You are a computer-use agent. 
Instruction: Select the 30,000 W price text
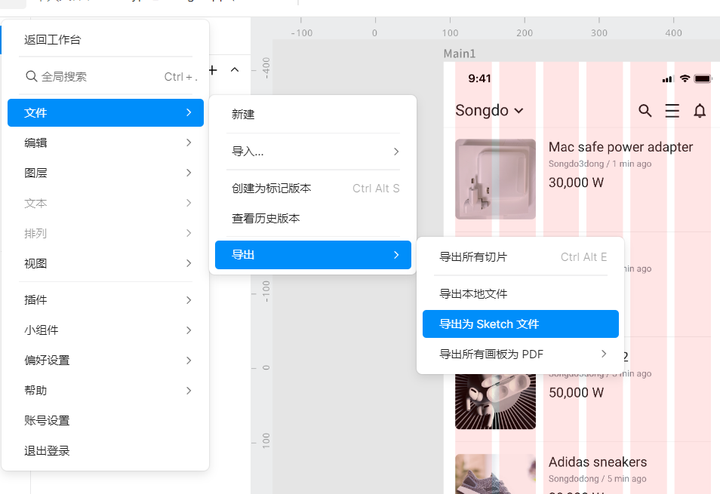click(576, 183)
